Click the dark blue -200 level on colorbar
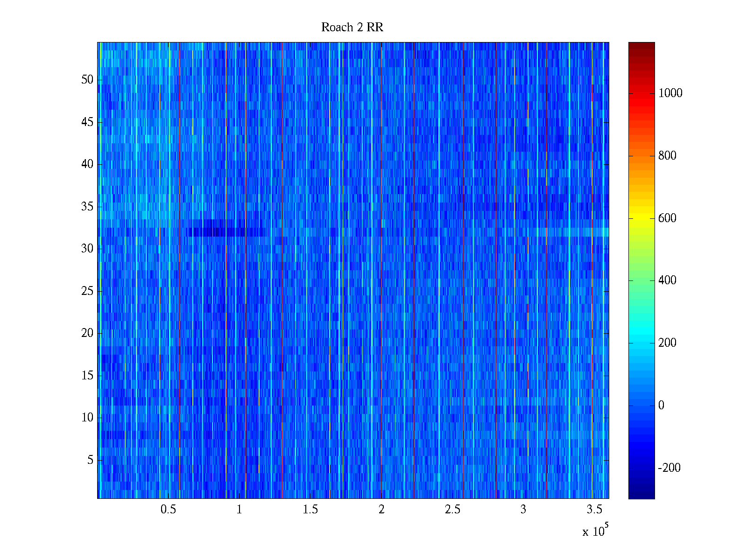 641,468
